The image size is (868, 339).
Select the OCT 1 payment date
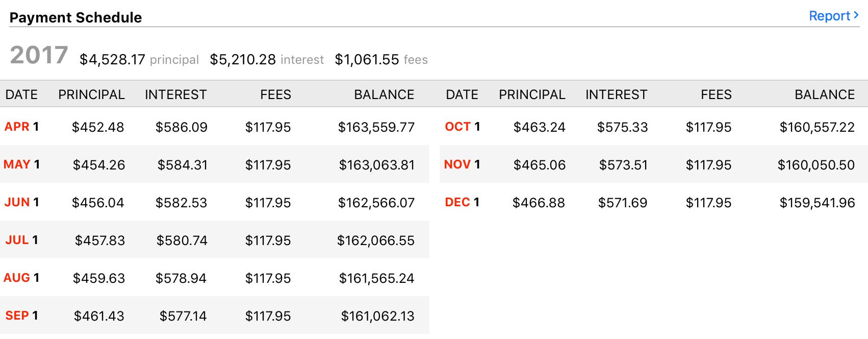pyautogui.click(x=462, y=127)
